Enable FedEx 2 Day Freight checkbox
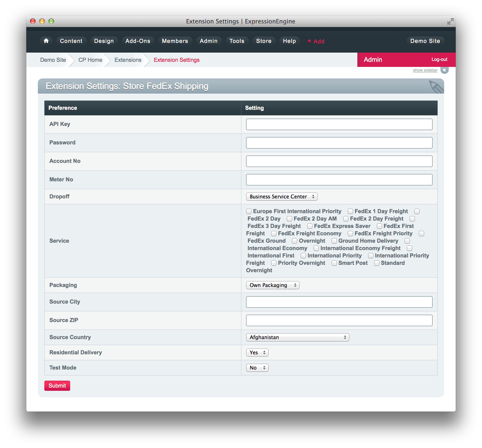The image size is (482, 448). click(x=346, y=219)
